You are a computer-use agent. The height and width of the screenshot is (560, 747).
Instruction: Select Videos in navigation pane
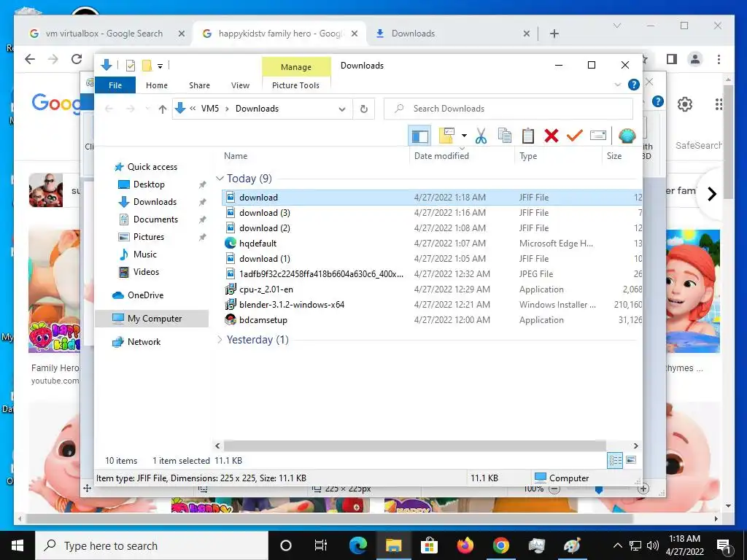click(146, 272)
